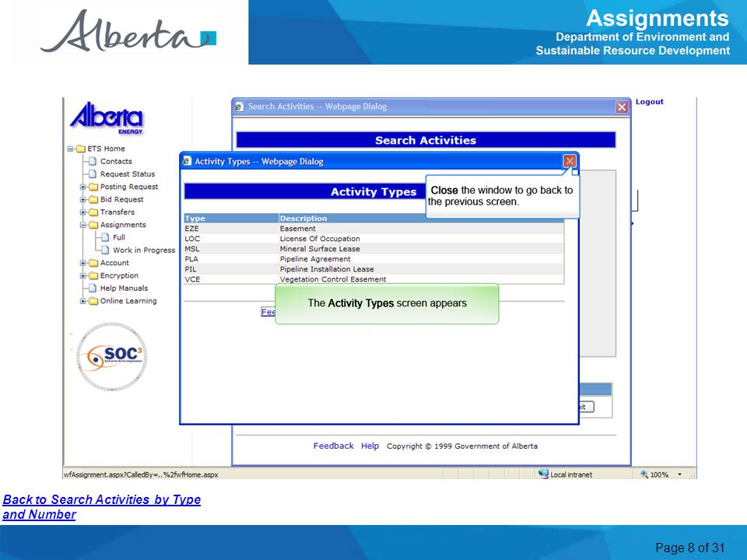Click the Bid Request folder icon
Image resolution: width=747 pixels, height=560 pixels.
(93, 200)
